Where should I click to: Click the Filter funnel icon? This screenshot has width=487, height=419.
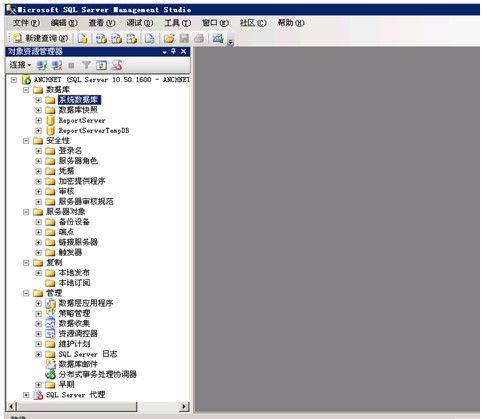point(86,65)
